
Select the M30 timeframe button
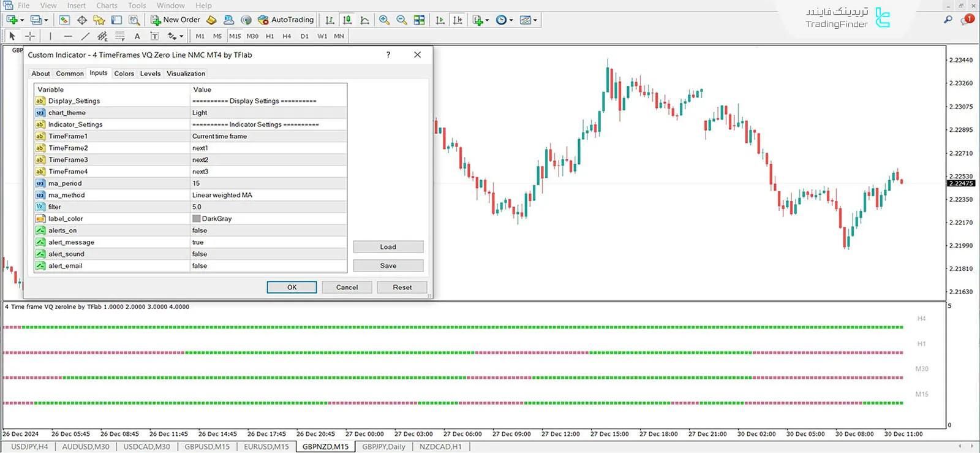click(x=252, y=36)
